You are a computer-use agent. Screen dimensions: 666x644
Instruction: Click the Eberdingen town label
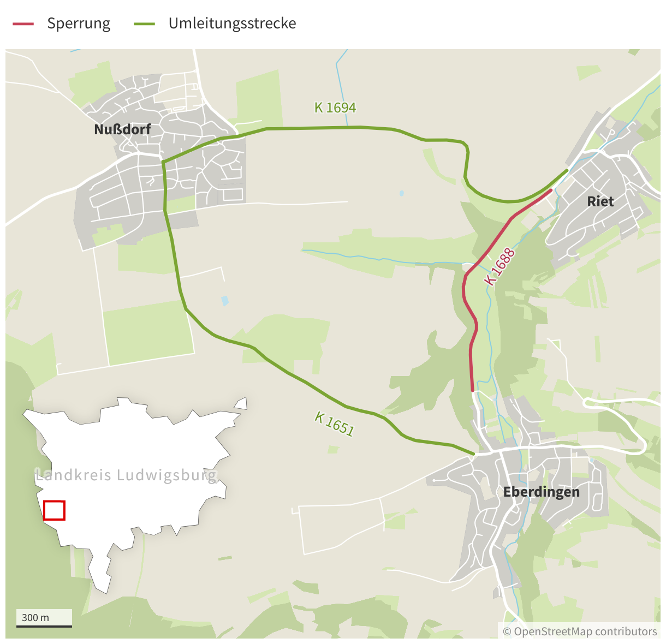(x=542, y=492)
